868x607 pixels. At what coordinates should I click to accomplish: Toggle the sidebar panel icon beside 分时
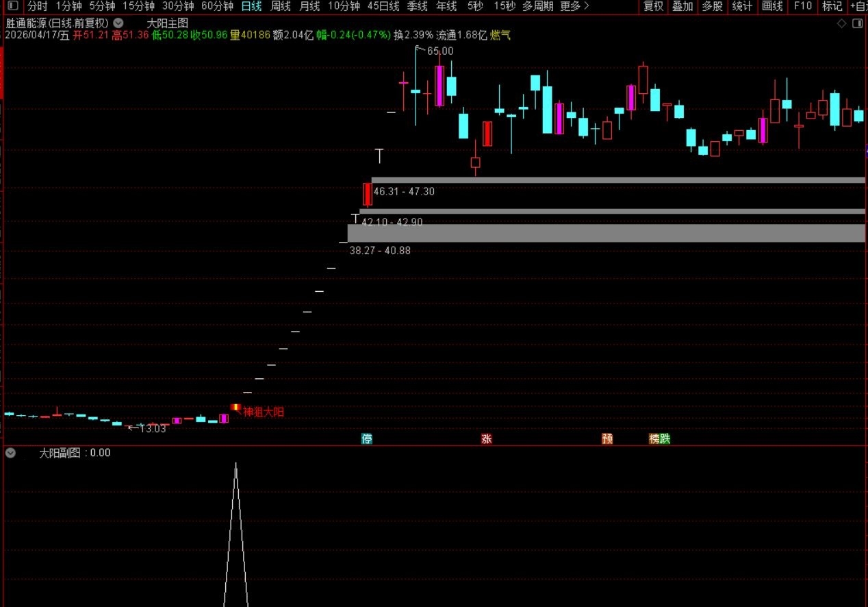[13, 6]
